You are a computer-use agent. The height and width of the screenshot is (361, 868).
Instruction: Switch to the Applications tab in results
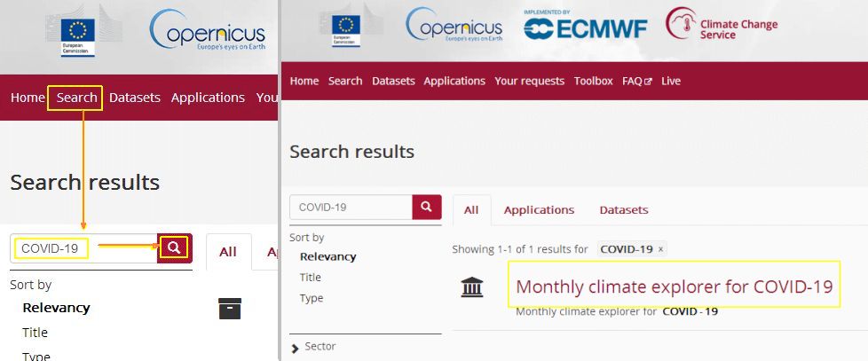click(539, 210)
